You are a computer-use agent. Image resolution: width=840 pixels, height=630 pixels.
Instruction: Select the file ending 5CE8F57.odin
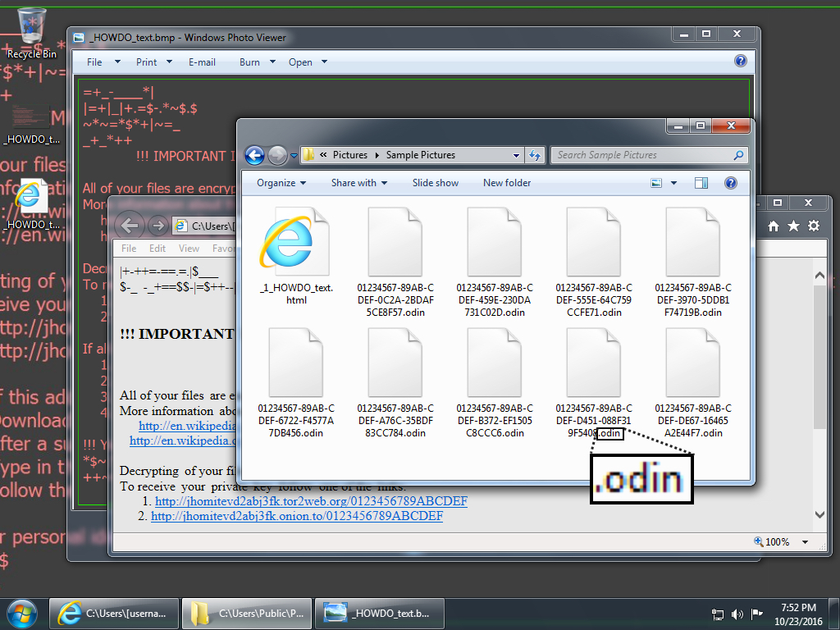pyautogui.click(x=395, y=262)
